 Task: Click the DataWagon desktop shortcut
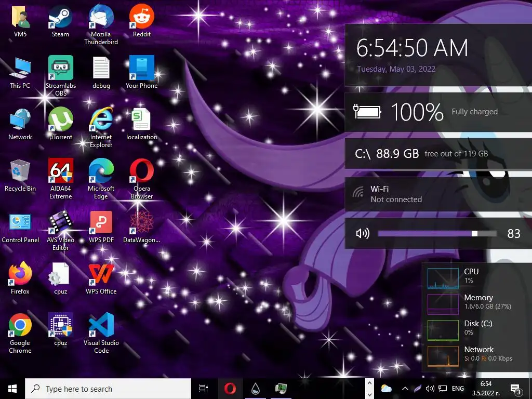pos(141,227)
